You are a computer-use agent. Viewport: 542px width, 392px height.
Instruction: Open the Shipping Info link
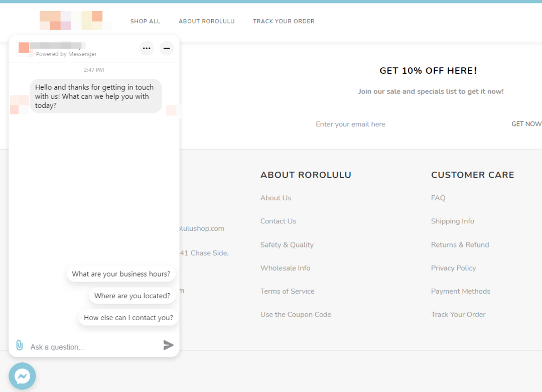453,221
